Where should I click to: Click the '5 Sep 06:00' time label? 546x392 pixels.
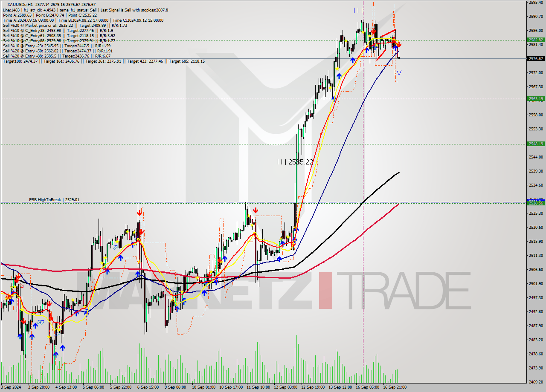pyautogui.click(x=93, y=387)
